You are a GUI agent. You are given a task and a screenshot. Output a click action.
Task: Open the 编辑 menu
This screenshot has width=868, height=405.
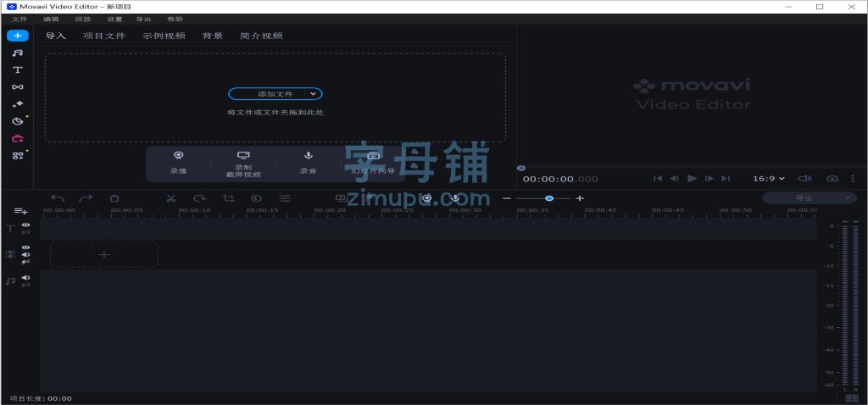point(51,19)
